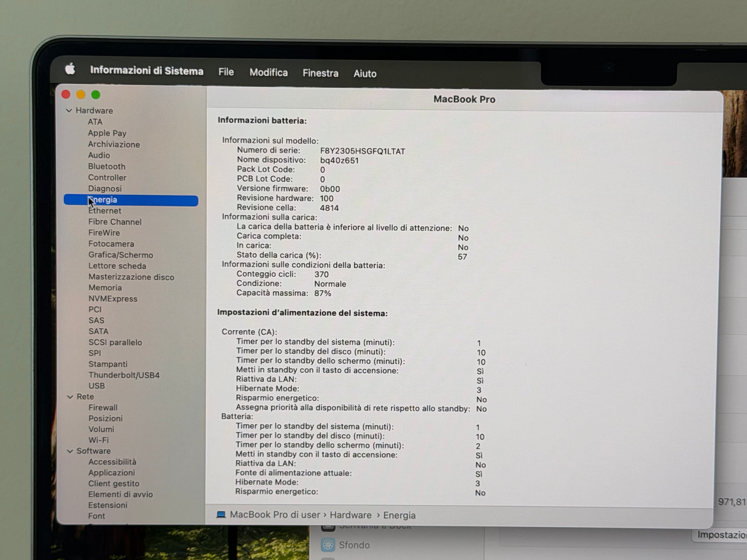
Task: Select Apple Pay in the sidebar
Action: click(x=107, y=133)
